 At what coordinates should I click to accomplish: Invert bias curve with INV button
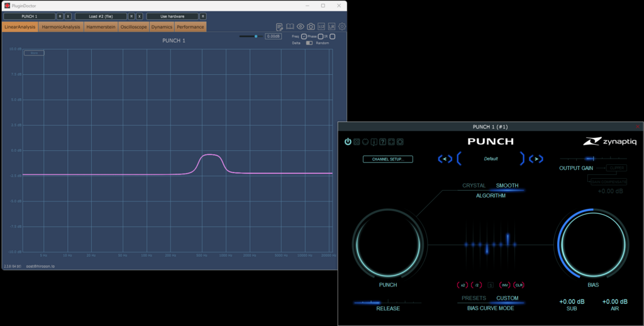point(505,285)
